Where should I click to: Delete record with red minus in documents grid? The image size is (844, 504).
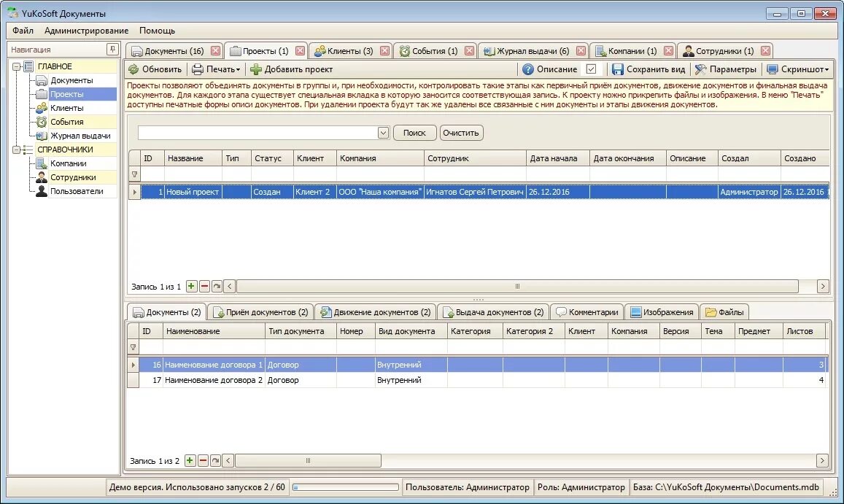pos(203,460)
